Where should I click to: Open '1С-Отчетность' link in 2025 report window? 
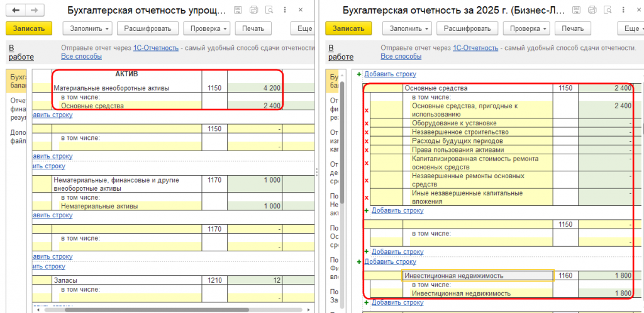coord(475,48)
